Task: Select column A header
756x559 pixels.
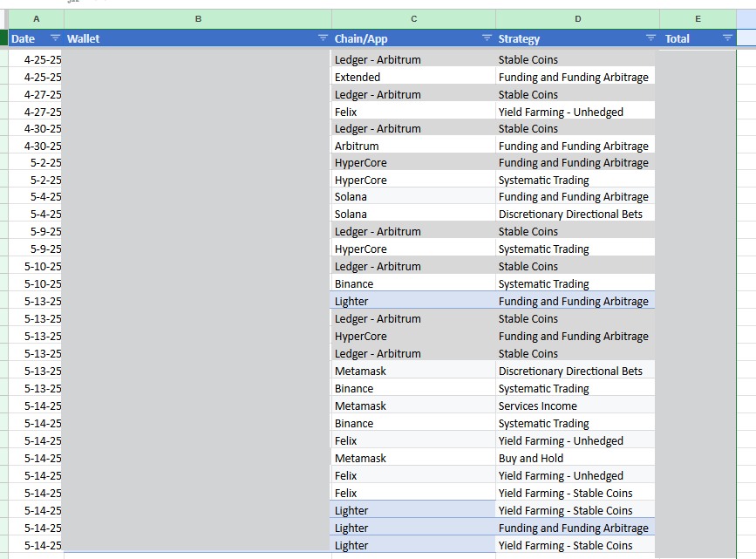Action: (36, 19)
